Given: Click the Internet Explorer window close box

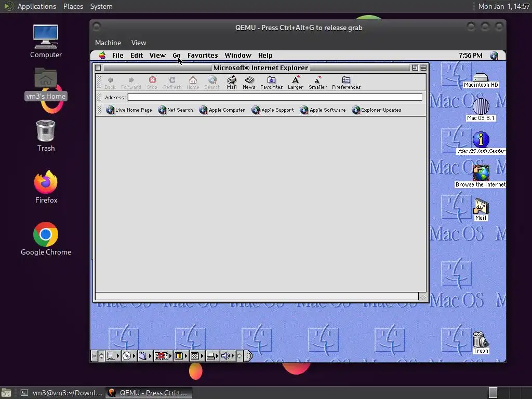Looking at the screenshot, I should pos(98,68).
